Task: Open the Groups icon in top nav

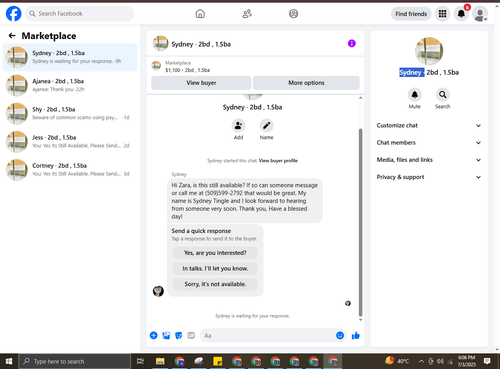Action: point(293,14)
